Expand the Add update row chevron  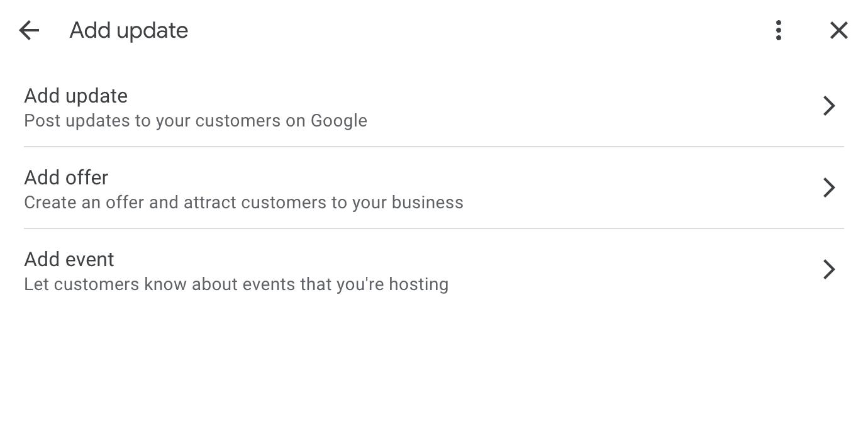click(x=829, y=106)
